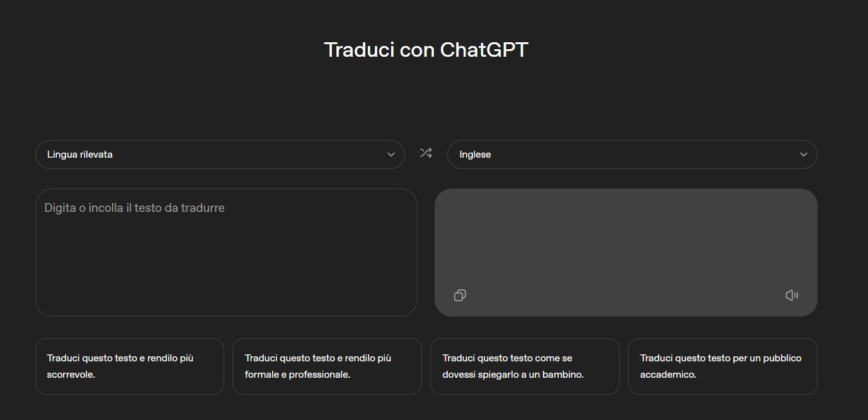Click the 'Inglese' label text
Image resolution: width=868 pixels, height=420 pixels.
(x=475, y=155)
